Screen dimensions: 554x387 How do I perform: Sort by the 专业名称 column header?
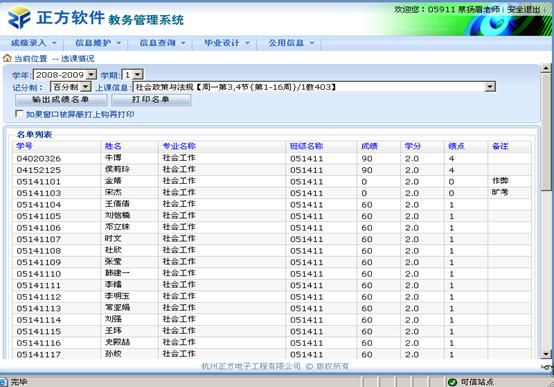pyautogui.click(x=179, y=146)
